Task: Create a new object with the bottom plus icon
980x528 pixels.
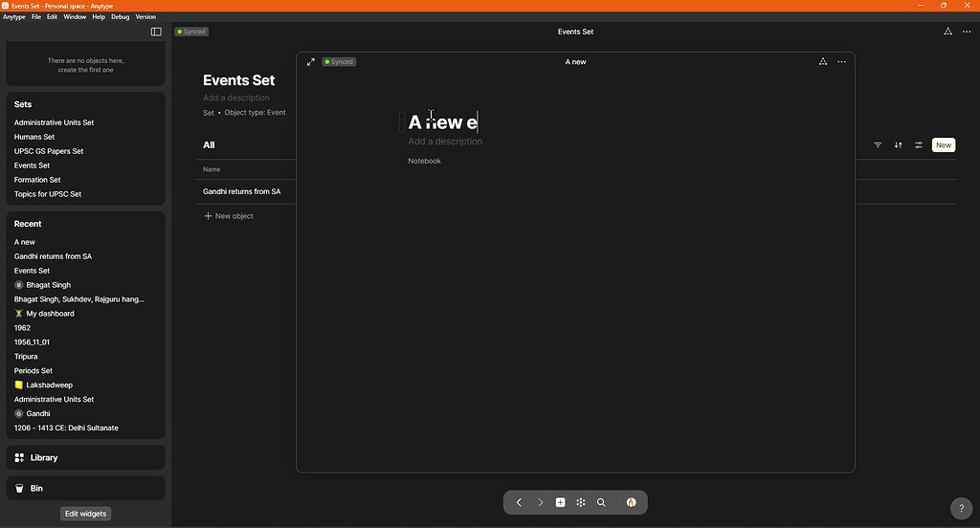Action: pyautogui.click(x=560, y=502)
